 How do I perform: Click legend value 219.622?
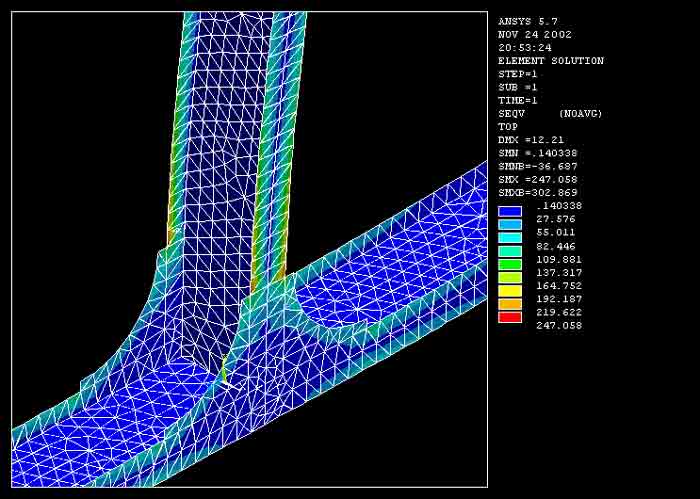[x=559, y=312]
